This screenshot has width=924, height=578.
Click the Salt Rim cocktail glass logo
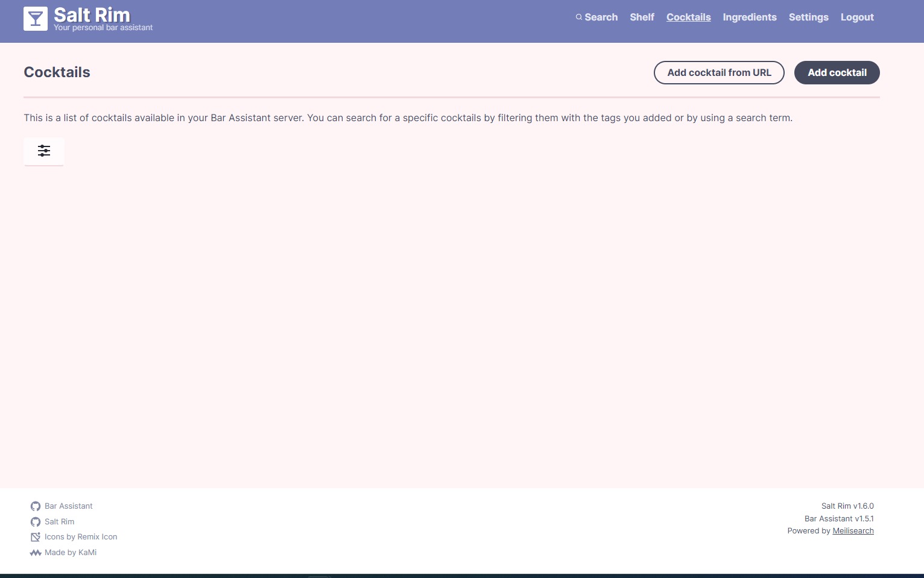35,18
